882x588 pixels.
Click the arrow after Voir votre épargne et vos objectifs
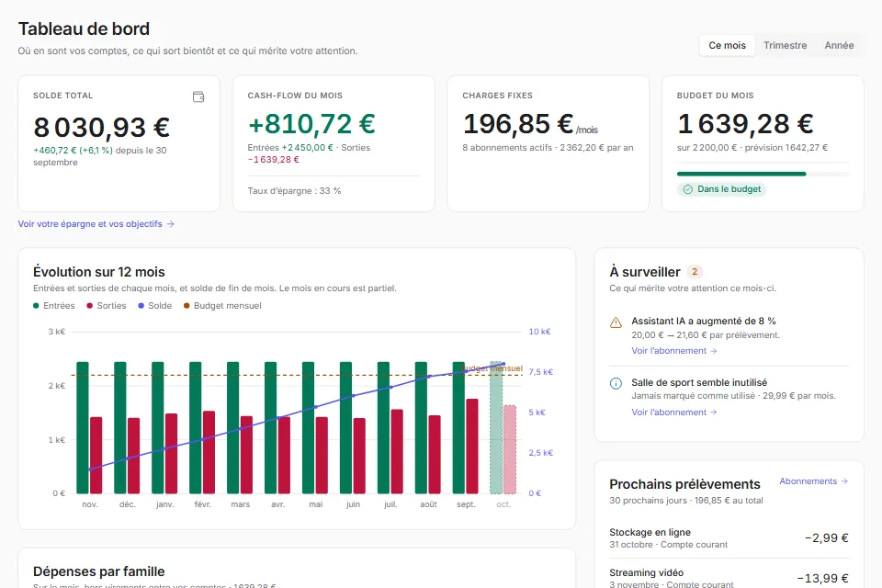tap(171, 224)
